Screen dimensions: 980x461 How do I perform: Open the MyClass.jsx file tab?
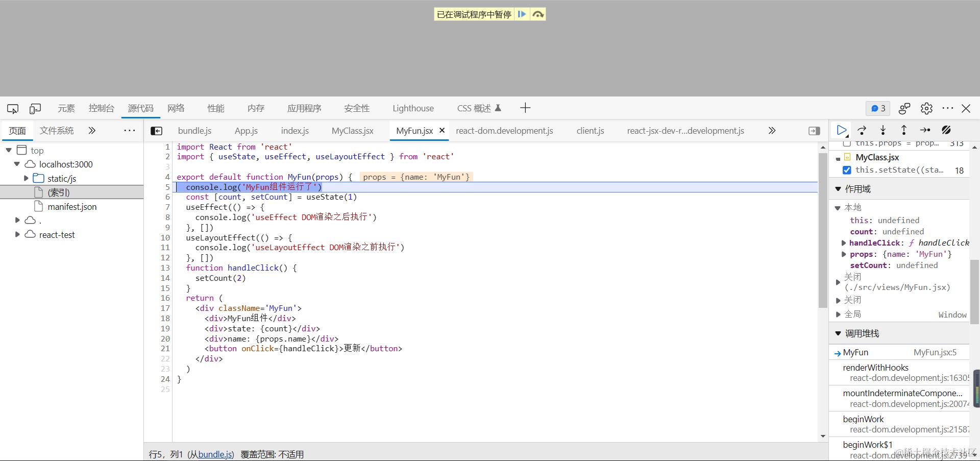pyautogui.click(x=352, y=130)
